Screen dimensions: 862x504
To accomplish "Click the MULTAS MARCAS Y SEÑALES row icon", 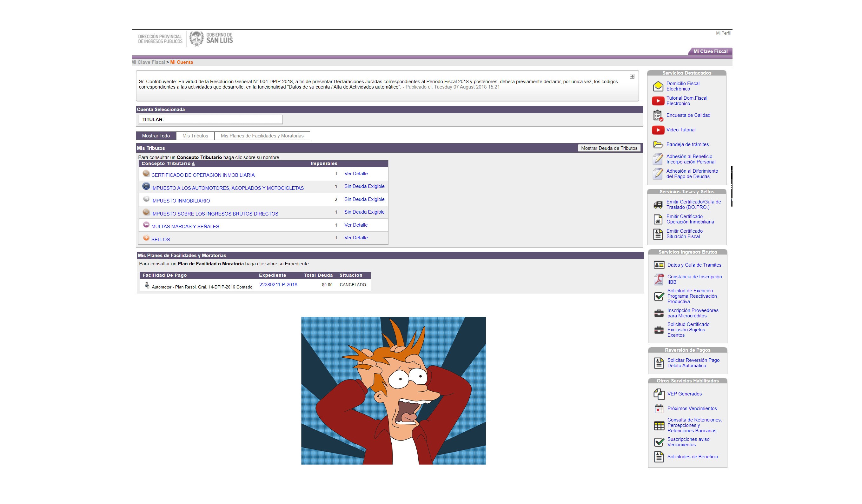I will [146, 225].
